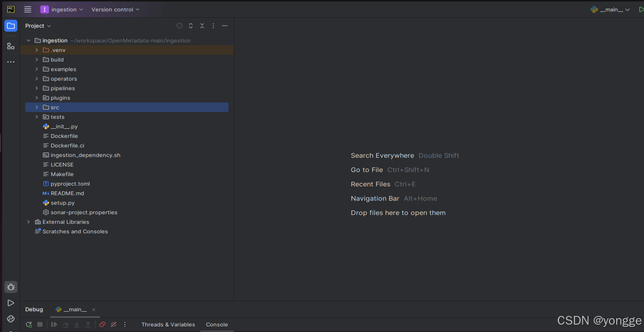The height and width of the screenshot is (332, 644).
Task: Click the PyCharm logo icon
Action: pyautogui.click(x=11, y=10)
